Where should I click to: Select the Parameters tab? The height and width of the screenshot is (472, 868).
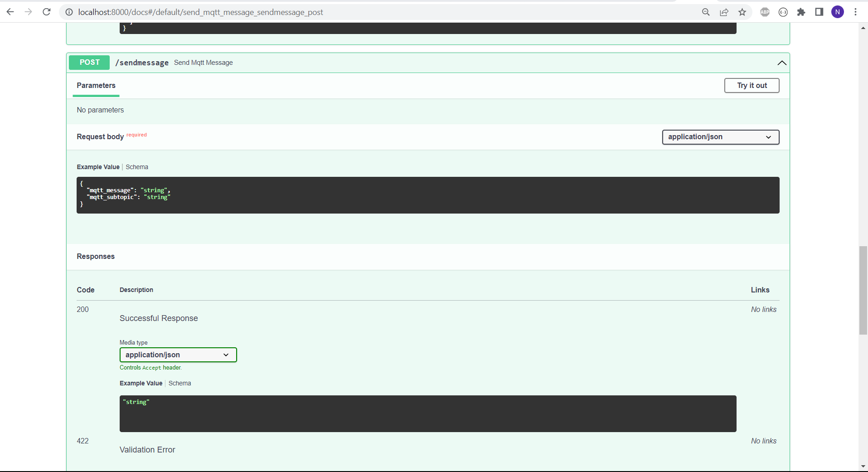point(96,86)
